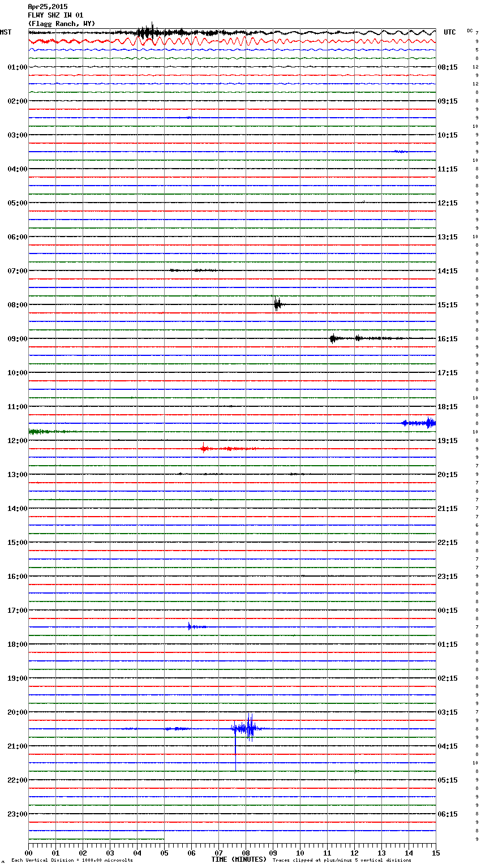Image resolution: width=481 pixels, height=868 pixels.
Task: Select the 18:00 MST row label
Action: point(18,644)
